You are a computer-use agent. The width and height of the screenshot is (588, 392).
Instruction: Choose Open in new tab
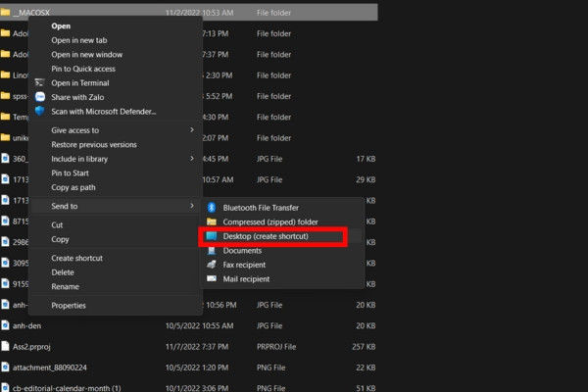tap(79, 40)
